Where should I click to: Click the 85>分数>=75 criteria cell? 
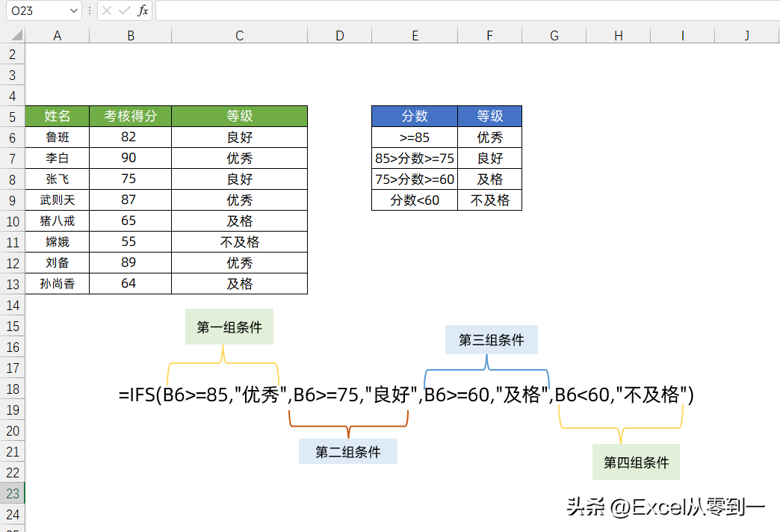pyautogui.click(x=415, y=158)
